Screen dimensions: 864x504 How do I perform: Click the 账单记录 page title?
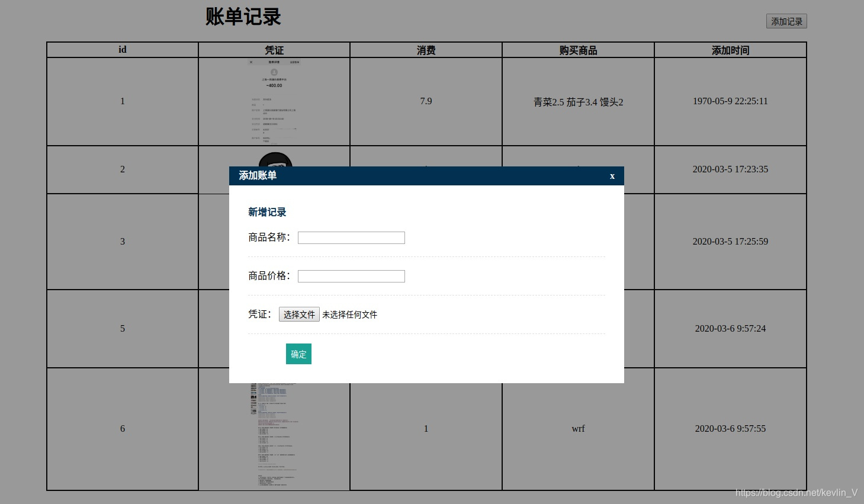243,17
